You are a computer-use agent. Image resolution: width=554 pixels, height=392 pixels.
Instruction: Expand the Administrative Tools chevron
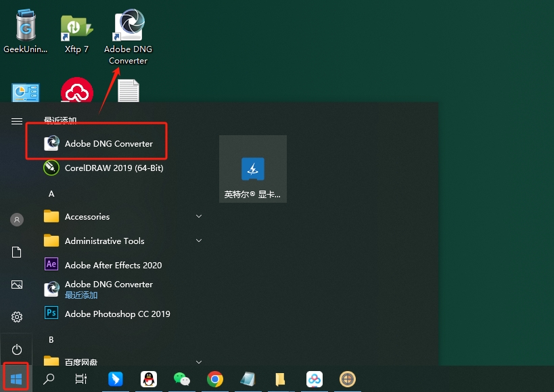(x=199, y=241)
